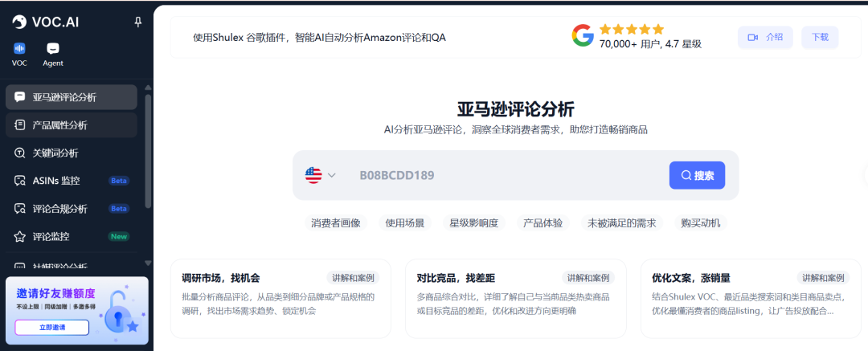Viewport: 868px width, 351px height.
Task: Select the 使用场景 tag
Action: pos(405,223)
